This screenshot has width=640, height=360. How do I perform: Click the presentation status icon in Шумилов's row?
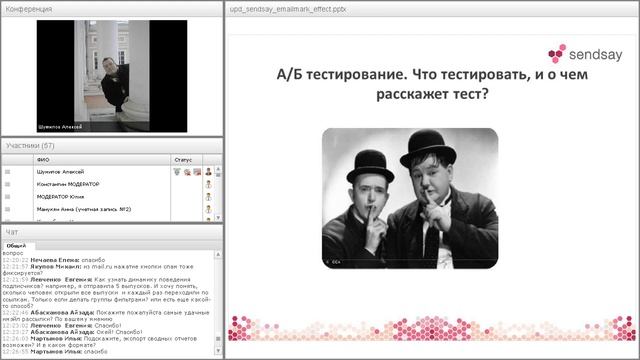pos(197,172)
